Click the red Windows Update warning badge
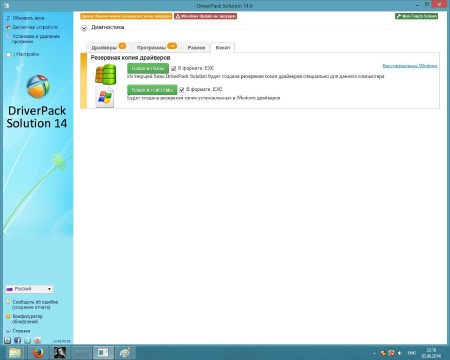 click(x=206, y=16)
